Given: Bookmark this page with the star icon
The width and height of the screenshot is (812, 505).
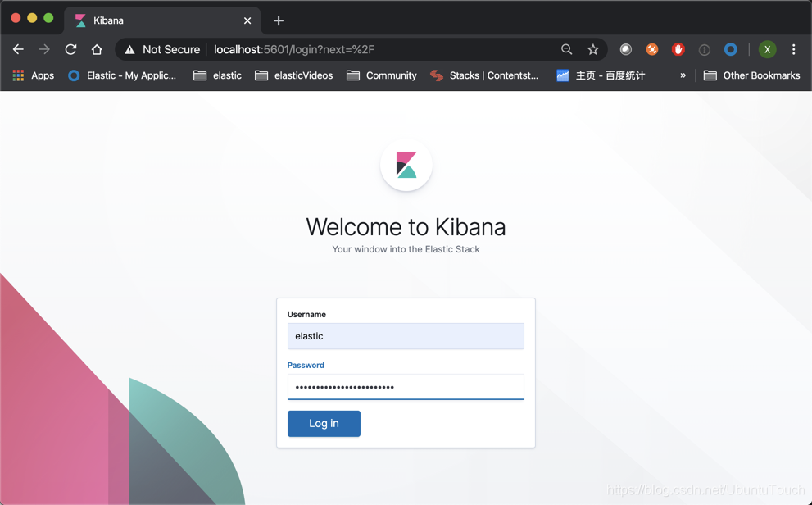Looking at the screenshot, I should 593,49.
